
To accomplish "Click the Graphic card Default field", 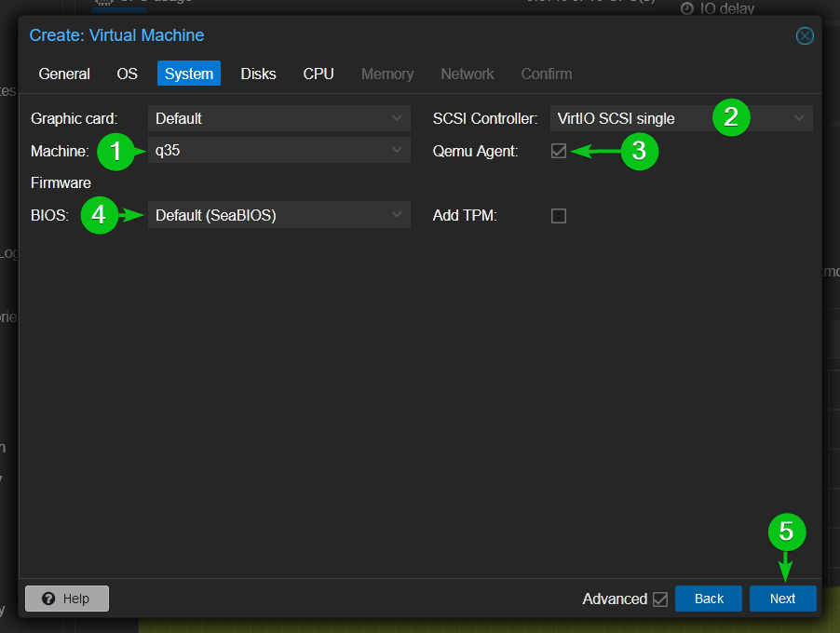I will 279,118.
